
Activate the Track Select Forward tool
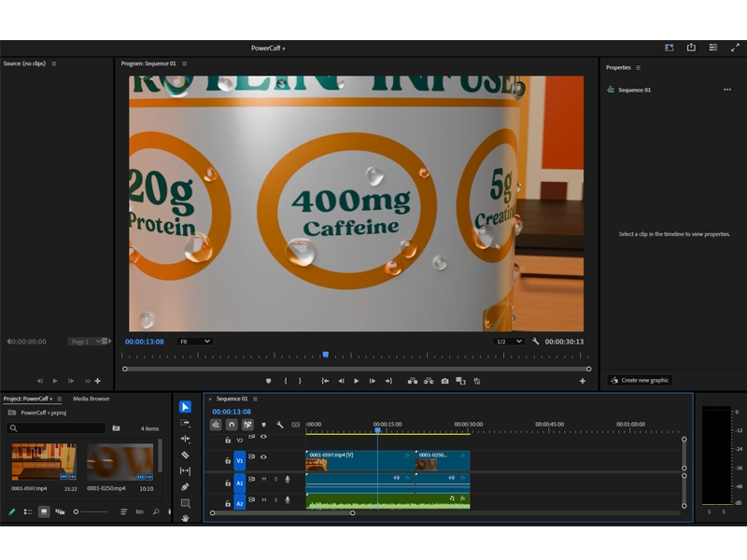(x=185, y=423)
